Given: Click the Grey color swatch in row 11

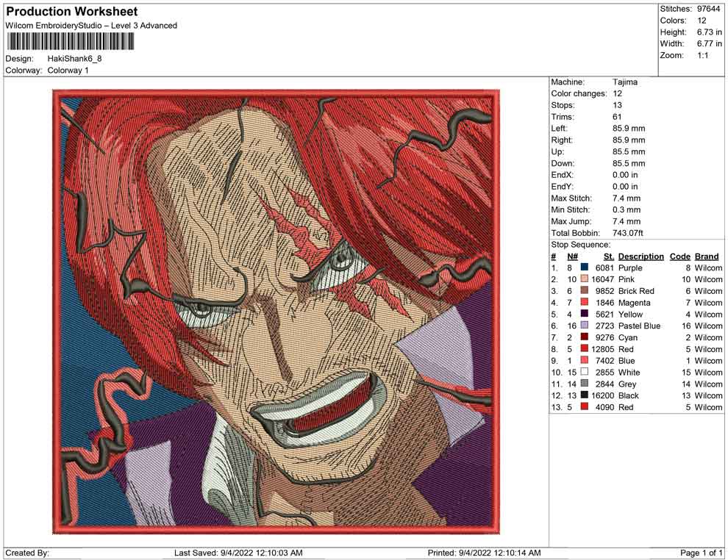Looking at the screenshot, I should pos(584,383).
